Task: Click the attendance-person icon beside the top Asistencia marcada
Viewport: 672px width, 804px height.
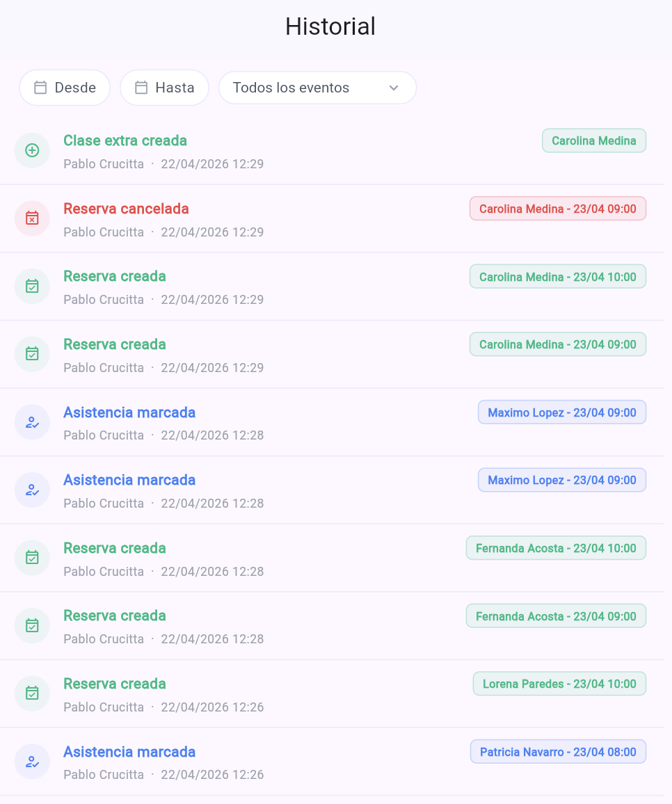Action: coord(32,421)
